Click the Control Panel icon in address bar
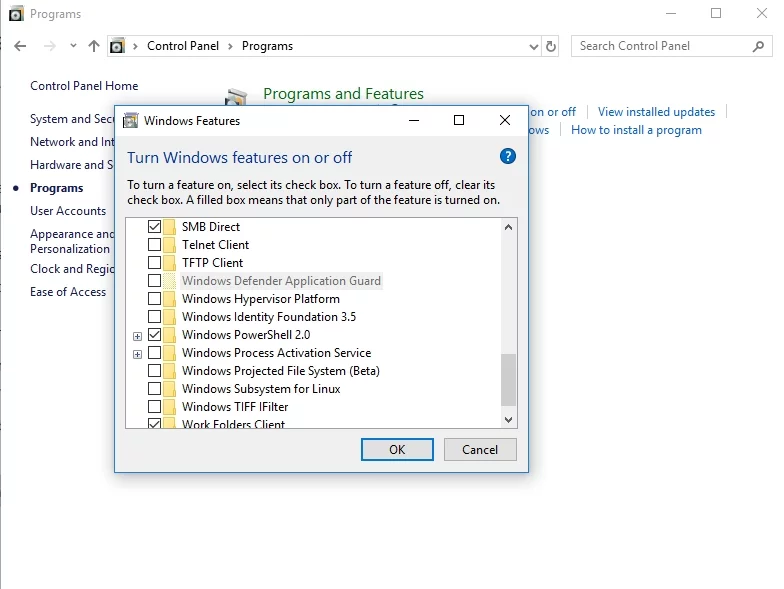 117,46
